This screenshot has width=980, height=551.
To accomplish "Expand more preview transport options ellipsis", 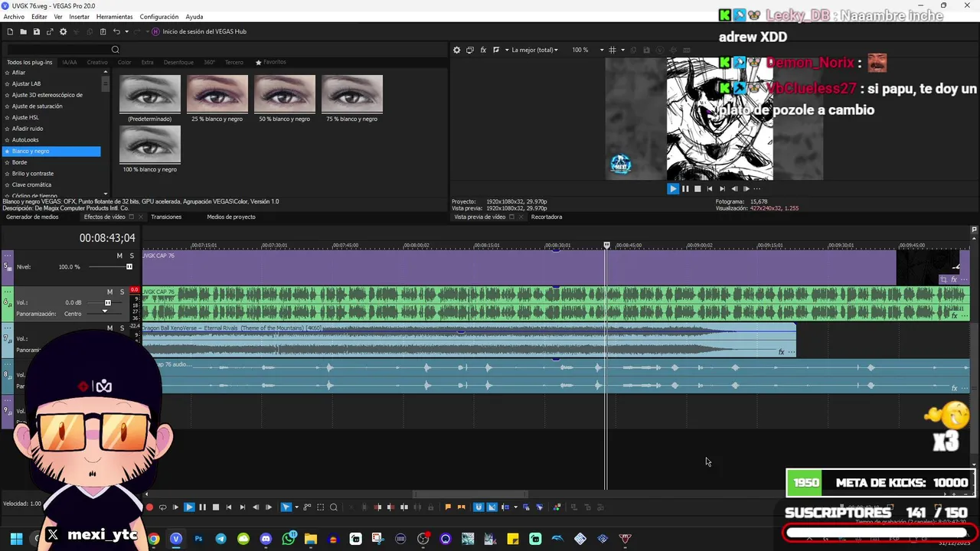I will [757, 188].
